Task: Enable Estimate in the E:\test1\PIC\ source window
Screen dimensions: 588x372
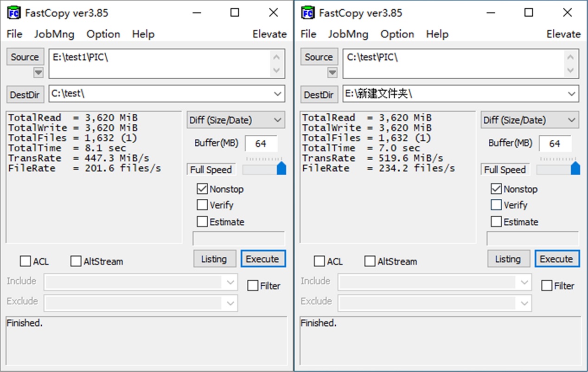Action: (202, 221)
